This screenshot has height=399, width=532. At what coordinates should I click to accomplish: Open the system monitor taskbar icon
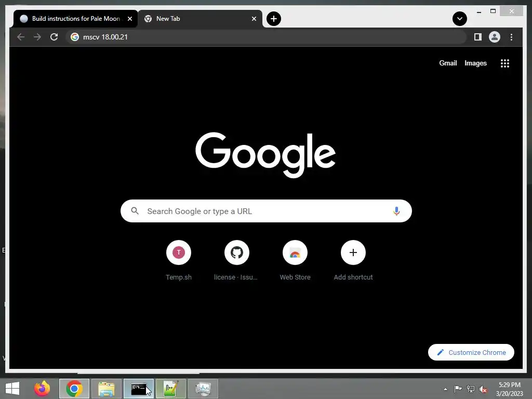coord(203,388)
